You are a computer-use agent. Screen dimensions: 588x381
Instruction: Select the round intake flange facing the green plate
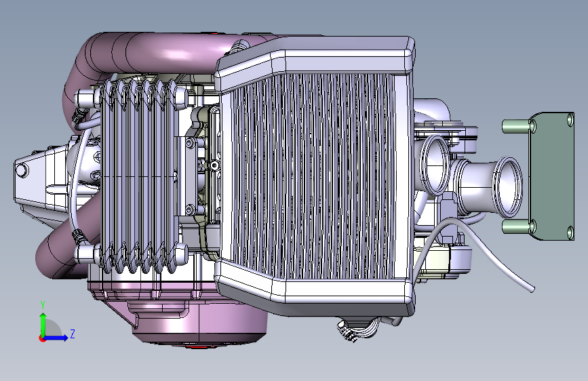508,186
